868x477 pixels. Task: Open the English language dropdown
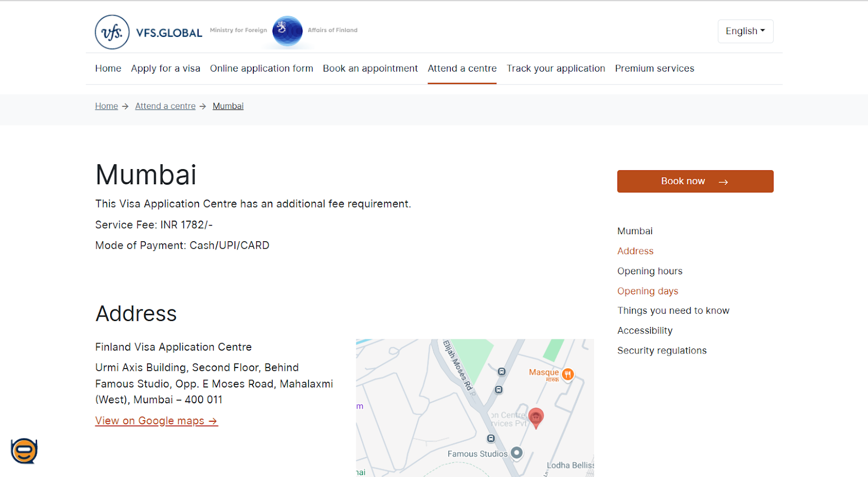point(745,31)
